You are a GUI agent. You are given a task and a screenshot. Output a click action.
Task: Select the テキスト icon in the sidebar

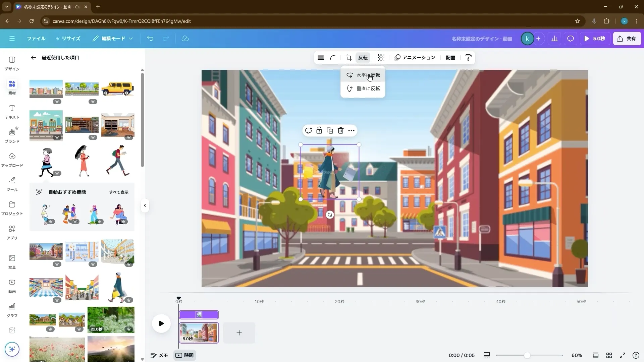(12, 111)
